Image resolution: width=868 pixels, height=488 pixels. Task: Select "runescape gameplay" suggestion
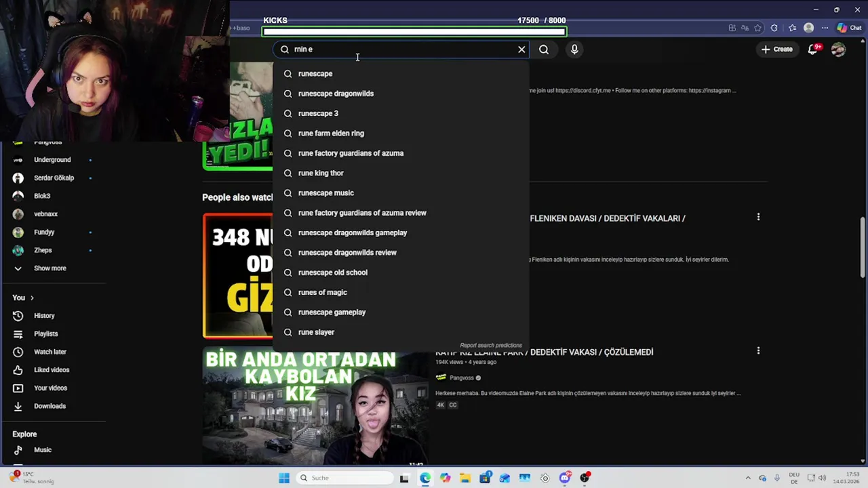401,312
